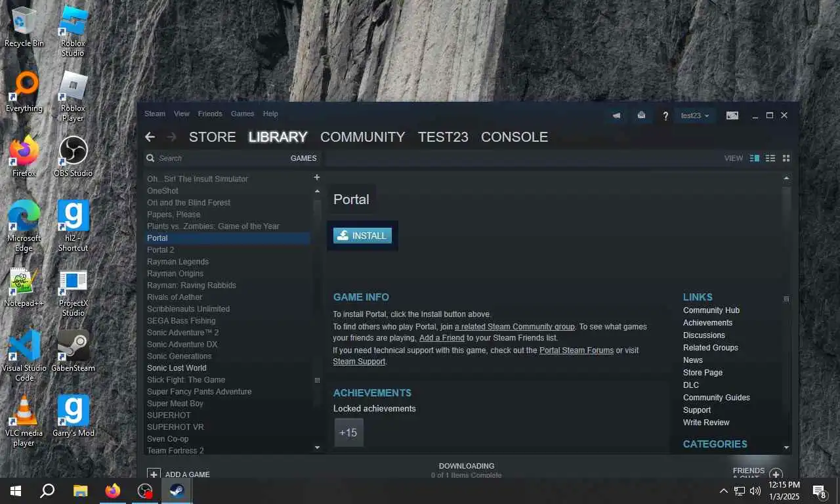This screenshot has width=840, height=504.
Task: Open Friends & Chat plus icon
Action: [776, 474]
